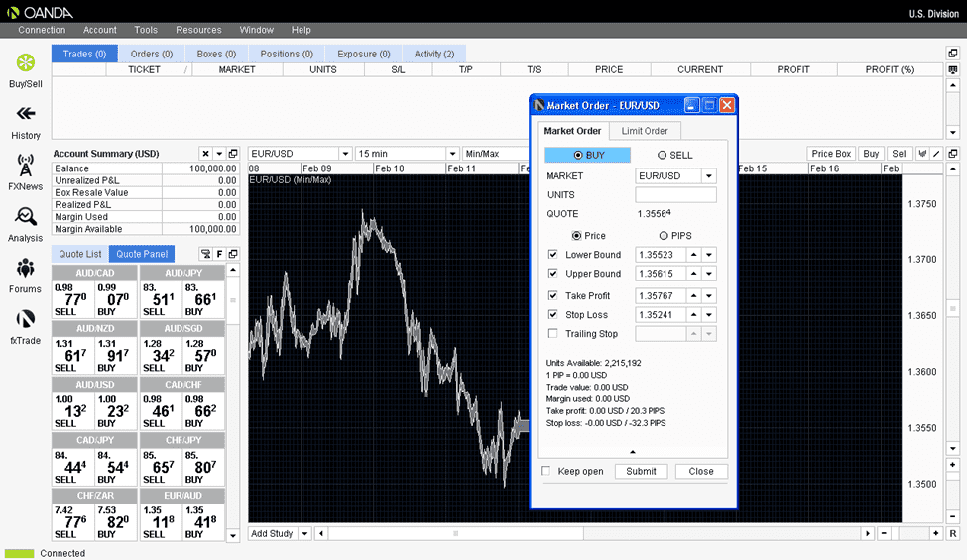Open the MARKET currency pair dropdown
This screenshot has width=967, height=560.
[708, 176]
